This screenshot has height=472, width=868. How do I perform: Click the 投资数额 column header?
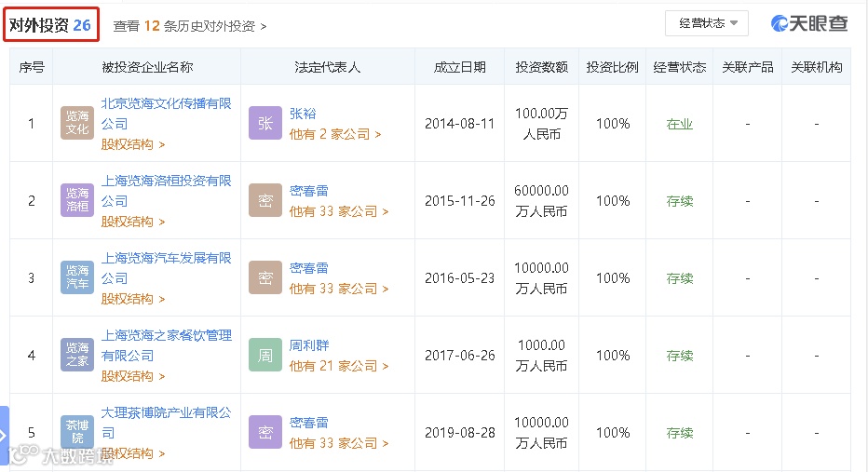pyautogui.click(x=541, y=67)
